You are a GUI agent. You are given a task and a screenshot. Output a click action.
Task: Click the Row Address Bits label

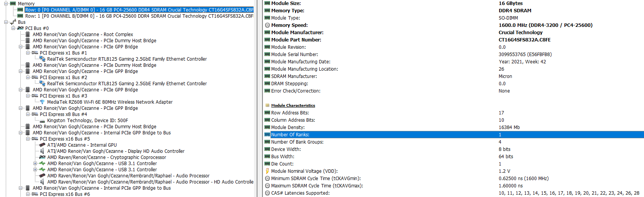(x=290, y=113)
